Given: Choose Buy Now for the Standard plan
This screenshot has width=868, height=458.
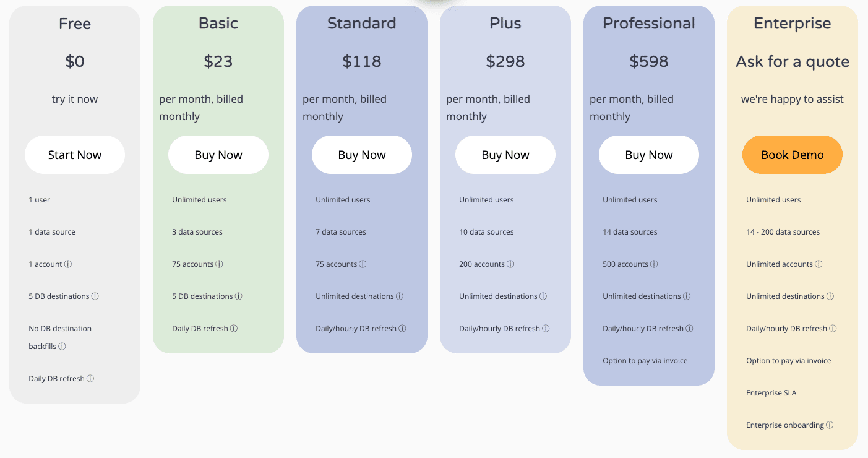Looking at the screenshot, I should tap(362, 155).
